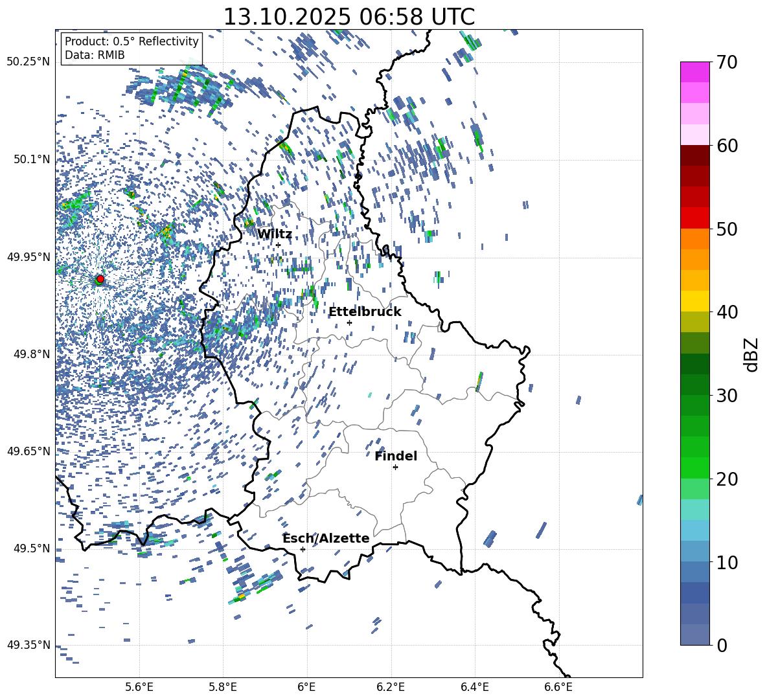Pick the dark green swatch above 30

coord(694,384)
